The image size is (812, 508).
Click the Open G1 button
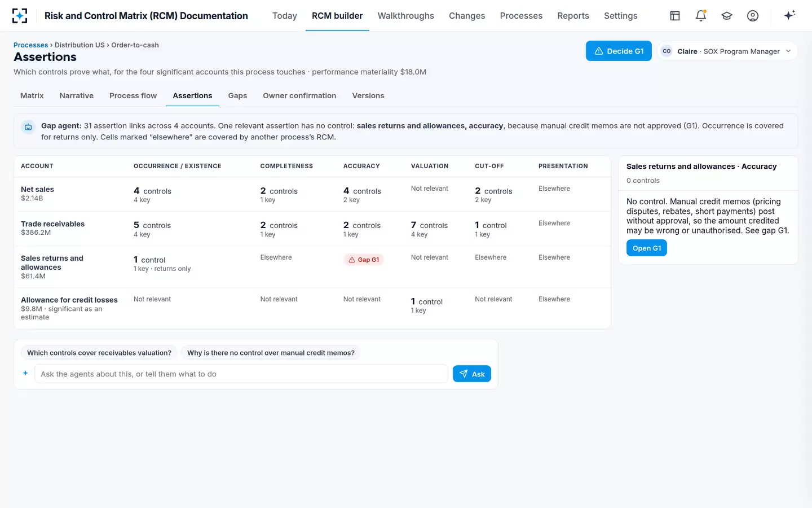647,248
